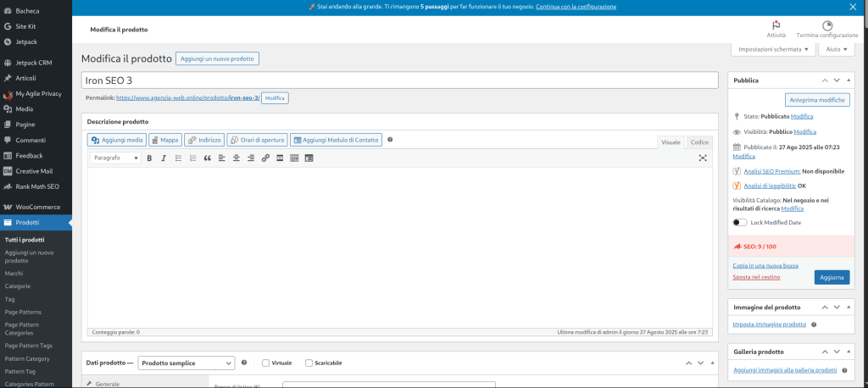Open the Prodotto semplice product type dropdown

coord(186,363)
